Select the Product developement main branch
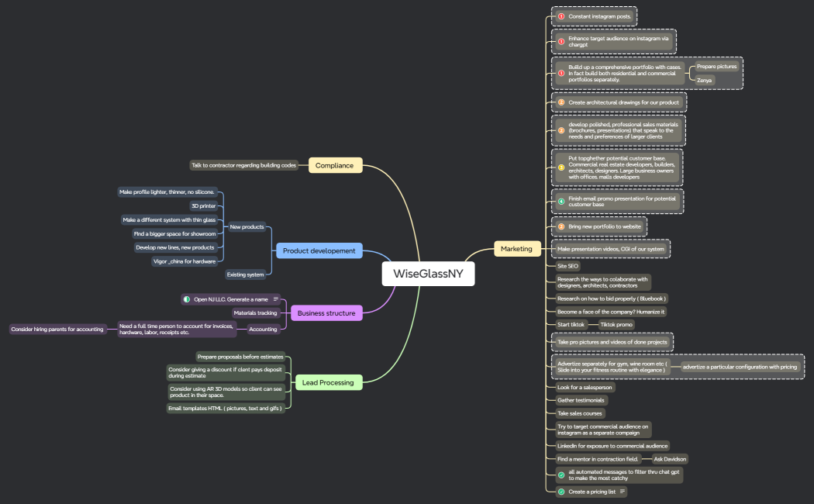 coord(319,250)
